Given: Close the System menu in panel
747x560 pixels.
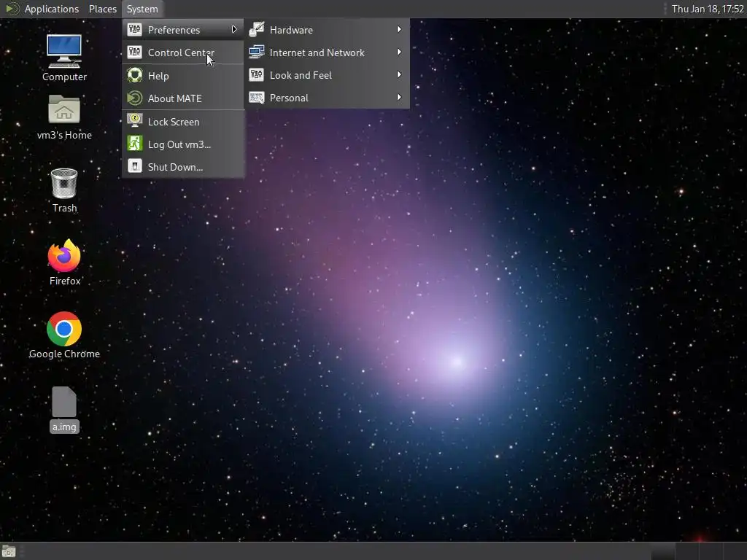Looking at the screenshot, I should pos(142,9).
